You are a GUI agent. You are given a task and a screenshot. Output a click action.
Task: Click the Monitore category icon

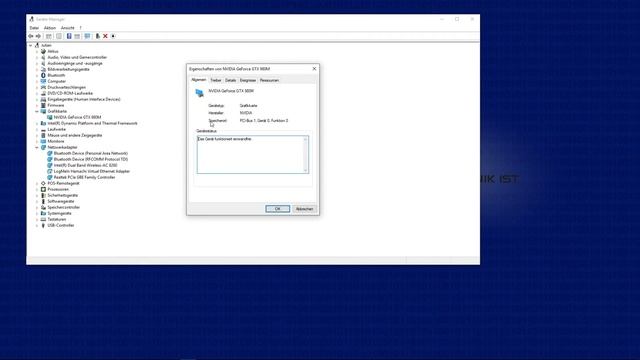point(43,141)
